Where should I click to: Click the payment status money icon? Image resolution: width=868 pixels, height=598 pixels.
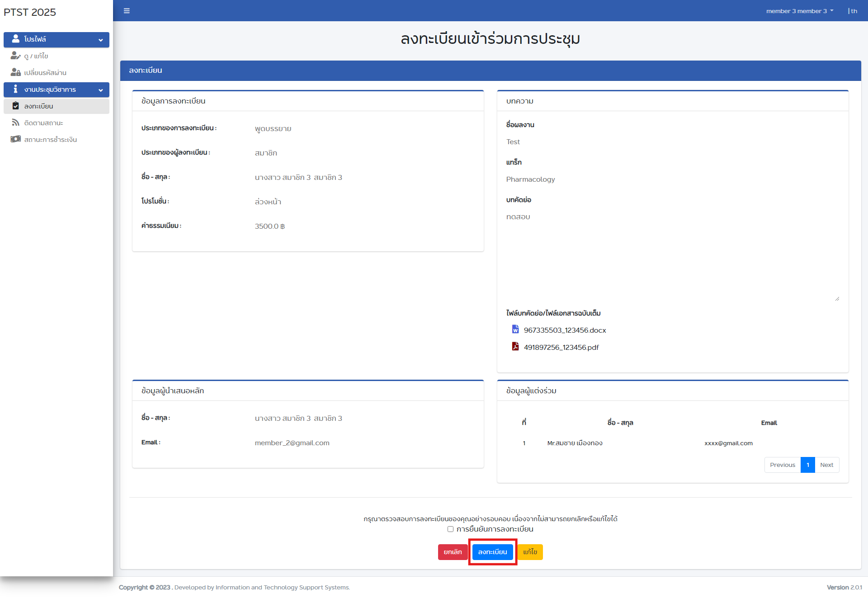click(x=15, y=139)
